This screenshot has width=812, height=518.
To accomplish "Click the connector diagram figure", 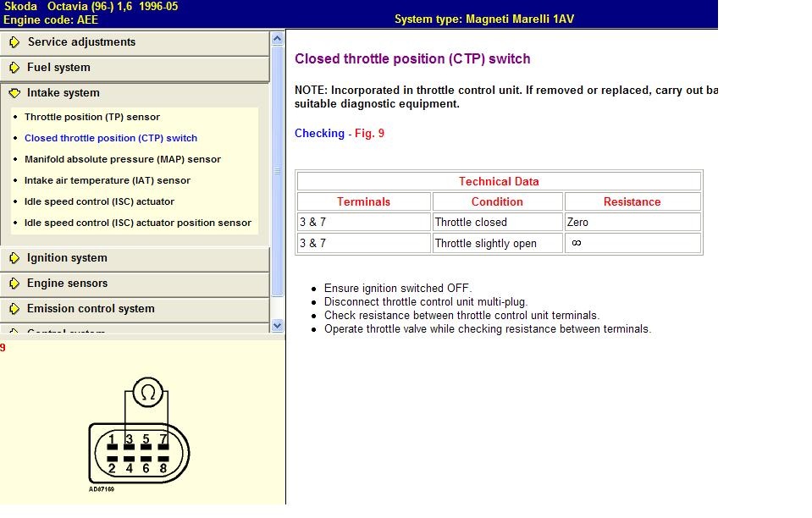I will [139, 435].
